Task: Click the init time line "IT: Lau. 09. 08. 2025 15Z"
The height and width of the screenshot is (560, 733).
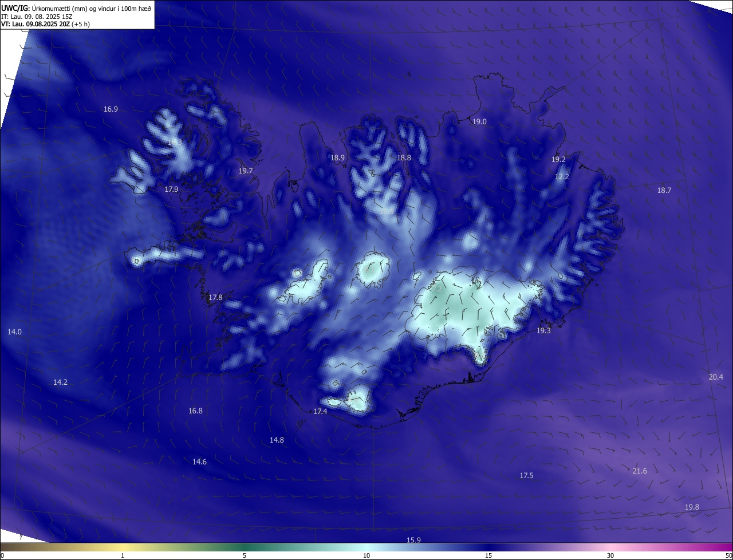Action: pos(37,16)
